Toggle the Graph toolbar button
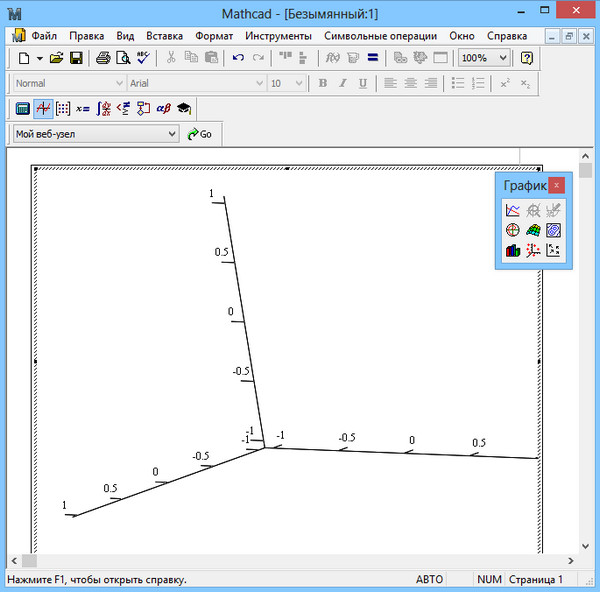Screen dimensions: 600x592 [43, 108]
